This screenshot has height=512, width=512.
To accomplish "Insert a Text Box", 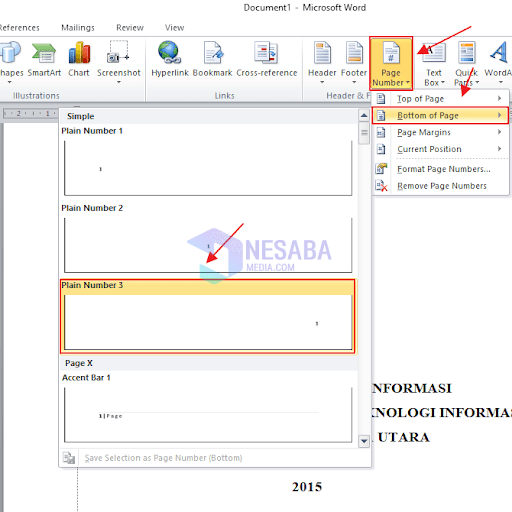I will (434, 63).
